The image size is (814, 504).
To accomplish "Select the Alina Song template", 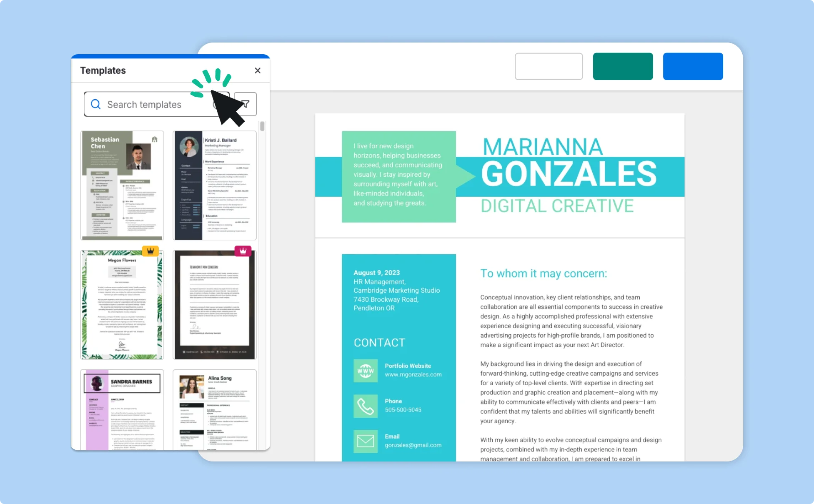I will coord(215,407).
